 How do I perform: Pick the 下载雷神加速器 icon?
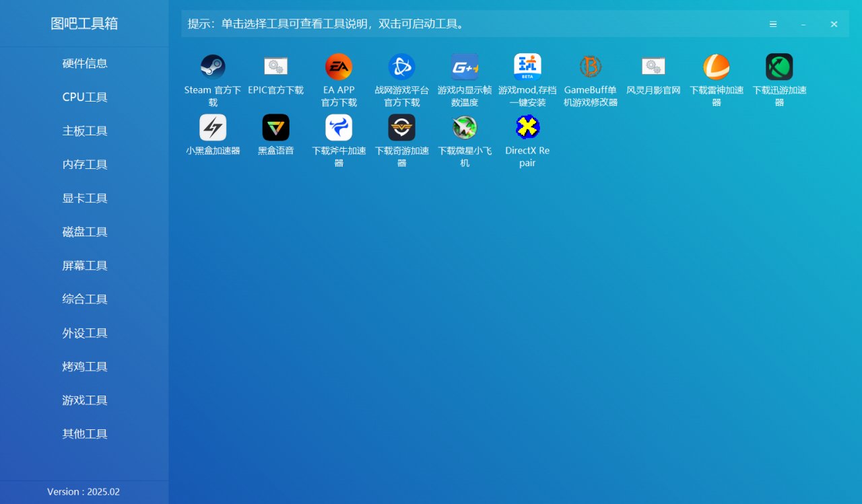tap(717, 67)
